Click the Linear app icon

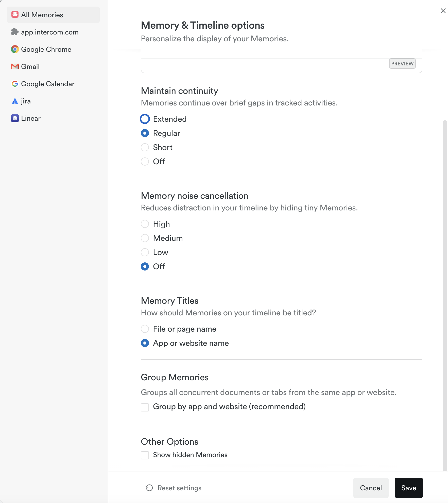pyautogui.click(x=15, y=118)
